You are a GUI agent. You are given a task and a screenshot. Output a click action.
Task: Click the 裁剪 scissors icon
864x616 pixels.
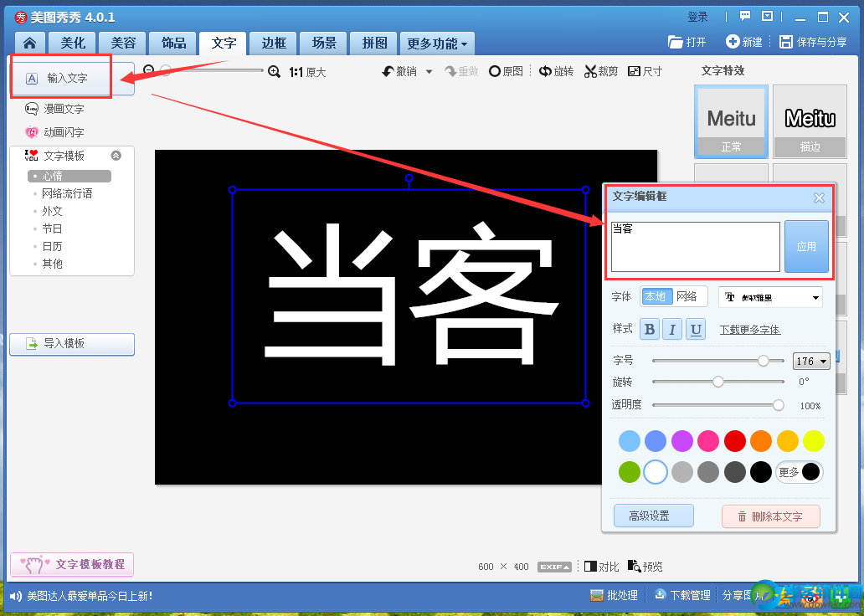[x=590, y=71]
